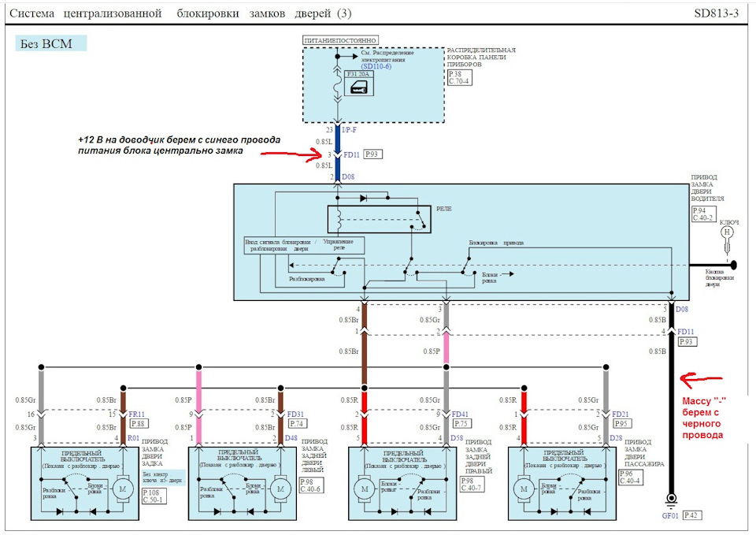
Task: Click the motor symbol in rear door actuator
Action: [123, 489]
